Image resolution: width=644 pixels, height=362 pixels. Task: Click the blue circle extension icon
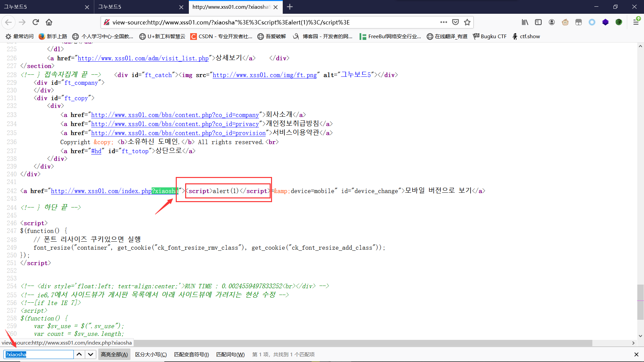592,22
